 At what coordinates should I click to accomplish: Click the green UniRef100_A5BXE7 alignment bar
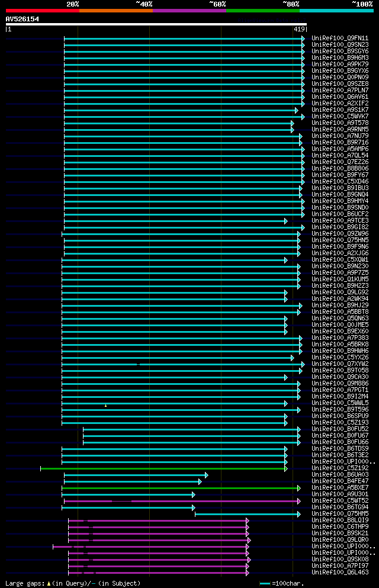(x=181, y=489)
